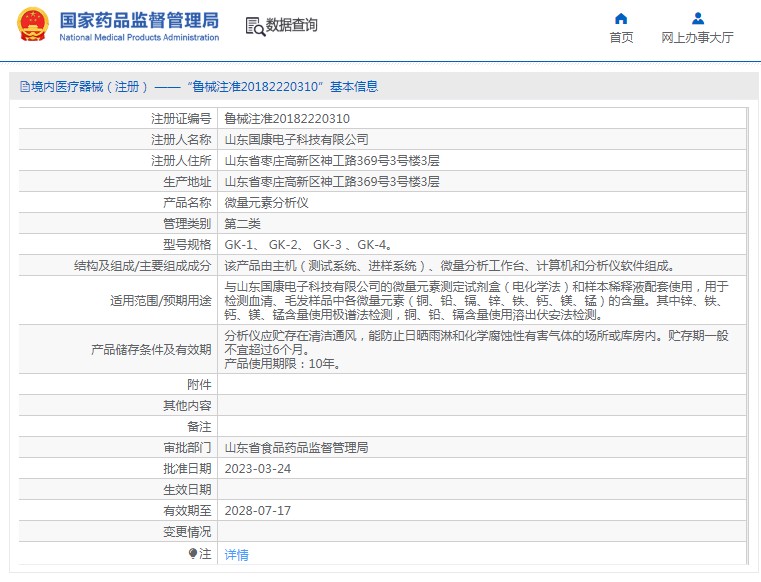Select 山东国康电子科技有限公司 registrant name value
Viewport: 761px width, 582px height.
296,140
